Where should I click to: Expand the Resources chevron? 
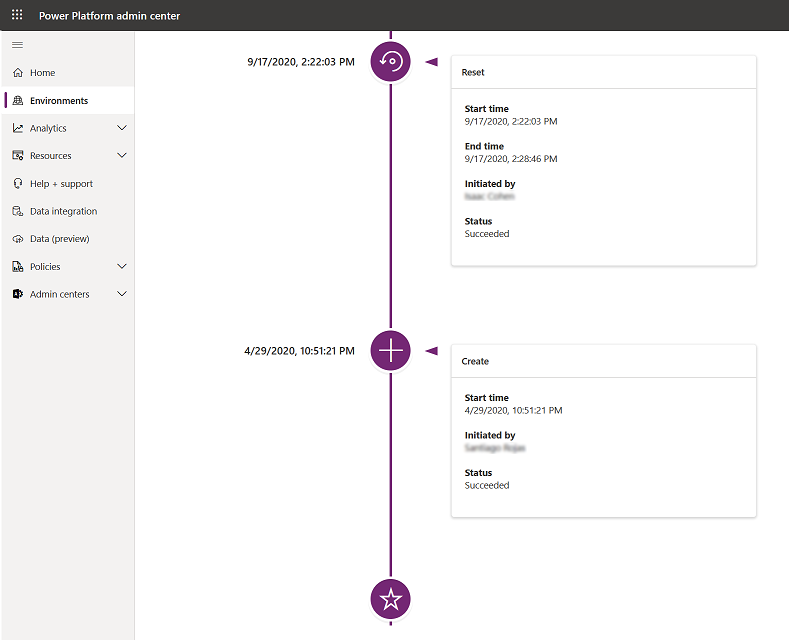[122, 155]
